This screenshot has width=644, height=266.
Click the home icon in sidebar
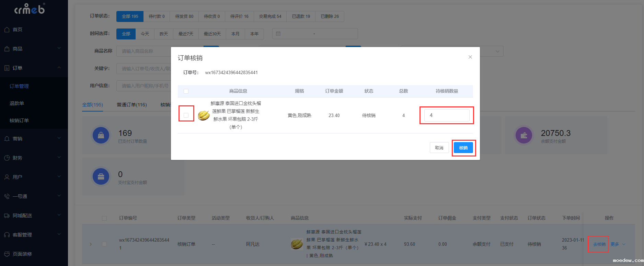[7, 30]
